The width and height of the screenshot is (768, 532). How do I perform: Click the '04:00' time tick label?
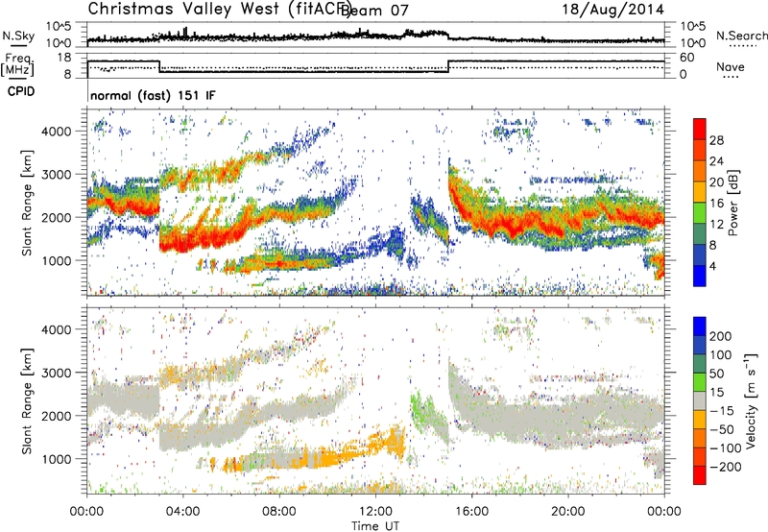point(183,512)
